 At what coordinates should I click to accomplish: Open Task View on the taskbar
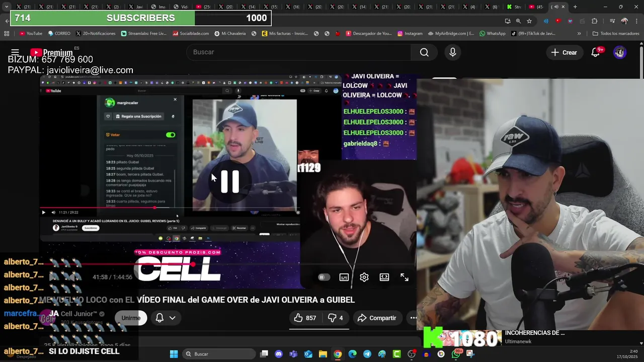[264, 354]
